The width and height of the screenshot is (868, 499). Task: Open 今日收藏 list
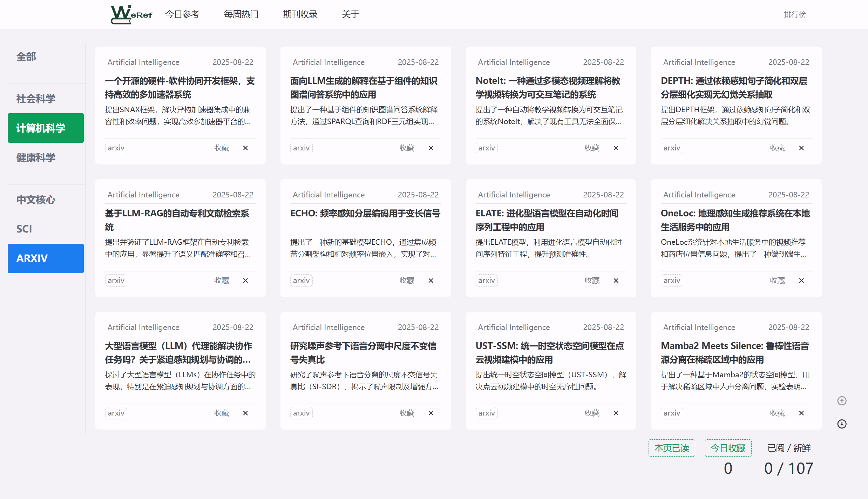728,448
